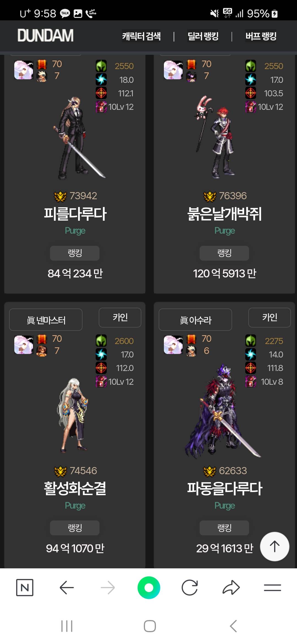
Task: Open character name 활성화순결
Action: tap(75, 489)
